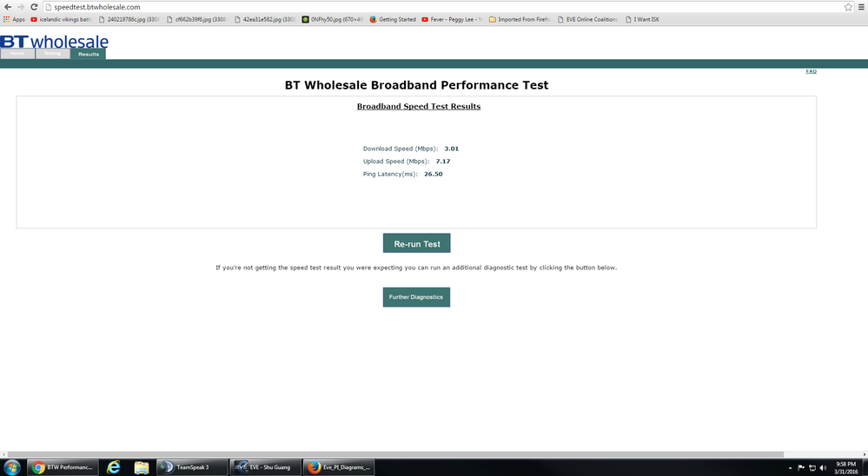
Task: Click the Re-run Test button
Action: coord(416,243)
